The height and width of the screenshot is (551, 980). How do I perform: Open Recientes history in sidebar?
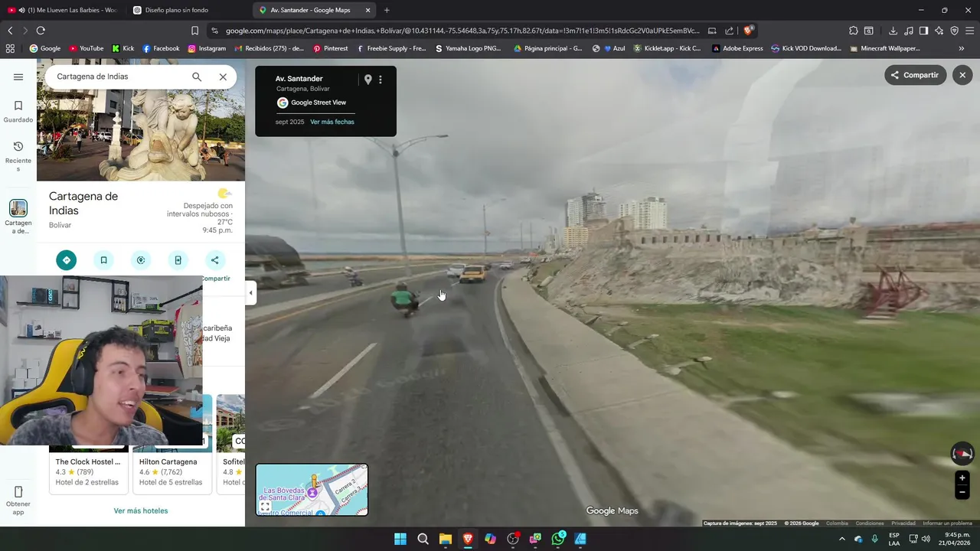pyautogui.click(x=18, y=156)
